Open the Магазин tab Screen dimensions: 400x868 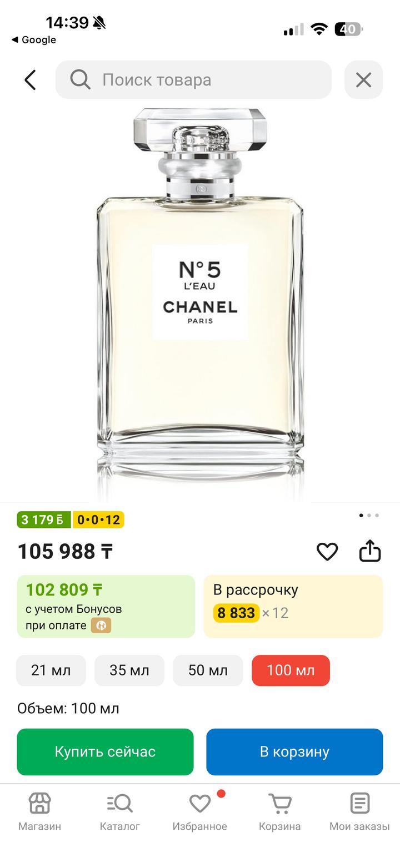click(x=39, y=810)
